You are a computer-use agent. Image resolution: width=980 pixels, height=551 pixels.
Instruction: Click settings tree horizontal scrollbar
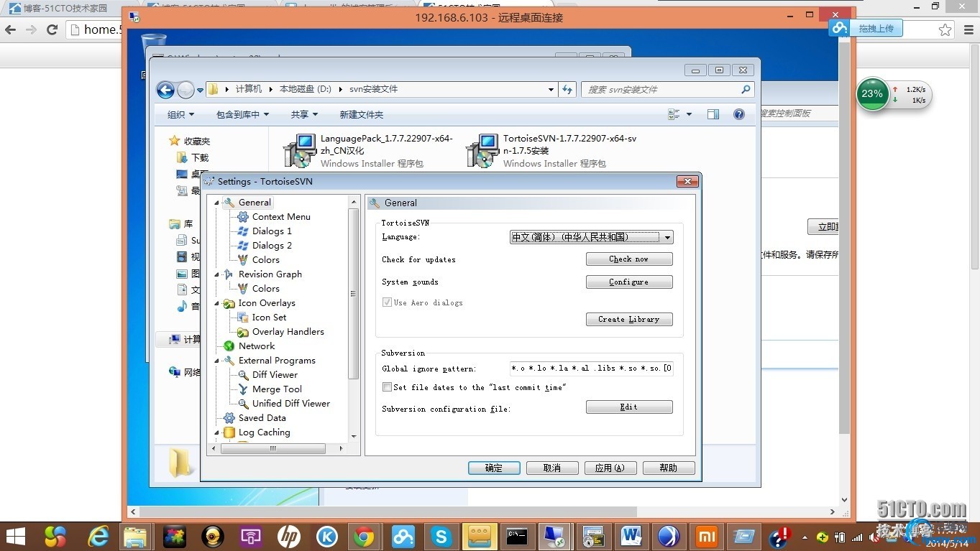tap(273, 448)
